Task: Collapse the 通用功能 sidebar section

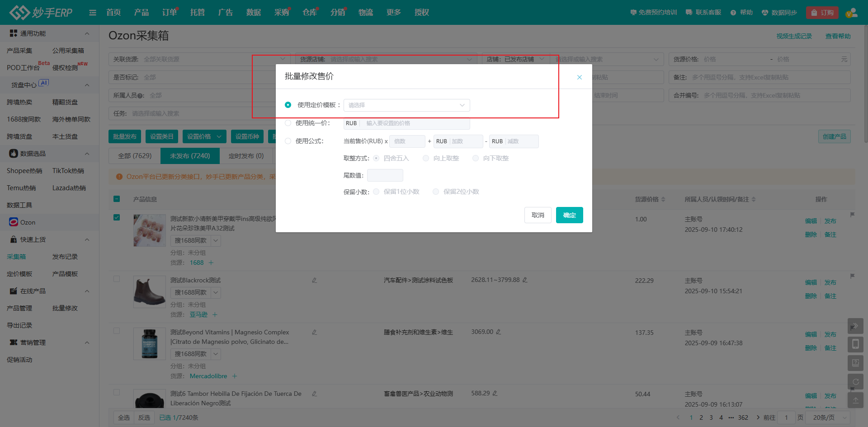Action: 87,33
